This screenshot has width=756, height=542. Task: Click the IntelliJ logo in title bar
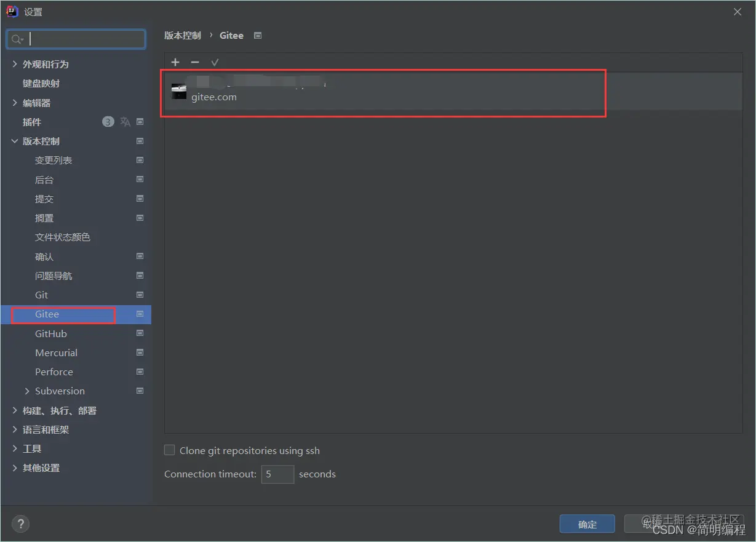click(x=12, y=12)
